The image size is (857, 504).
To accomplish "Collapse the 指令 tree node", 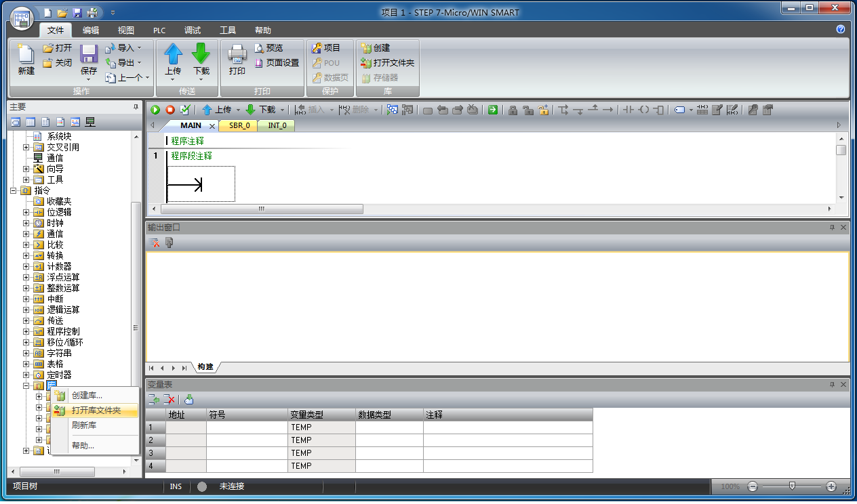I will click(14, 190).
